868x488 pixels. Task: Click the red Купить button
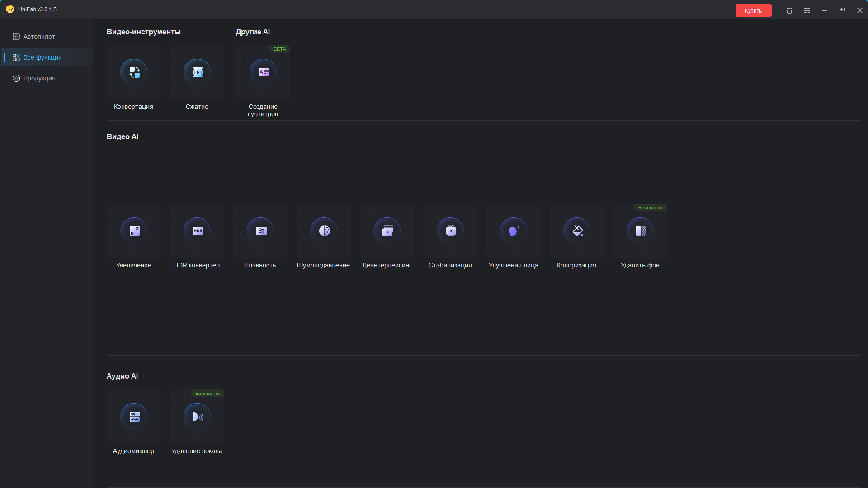point(753,10)
